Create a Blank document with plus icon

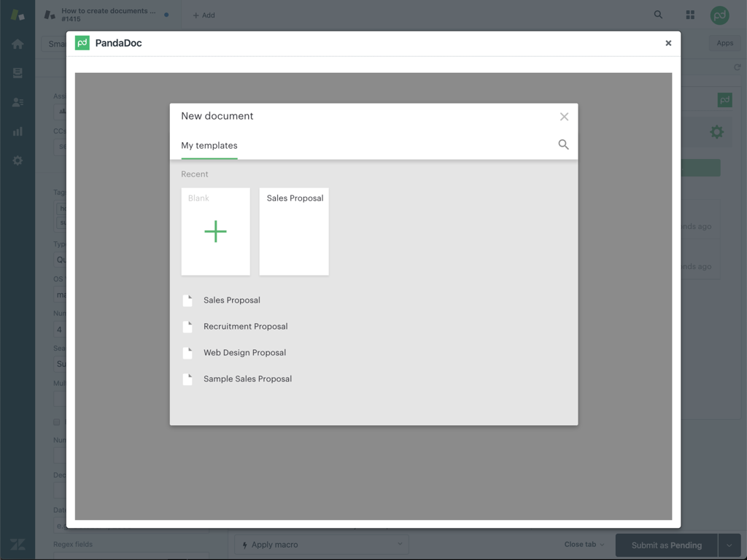[x=215, y=232]
